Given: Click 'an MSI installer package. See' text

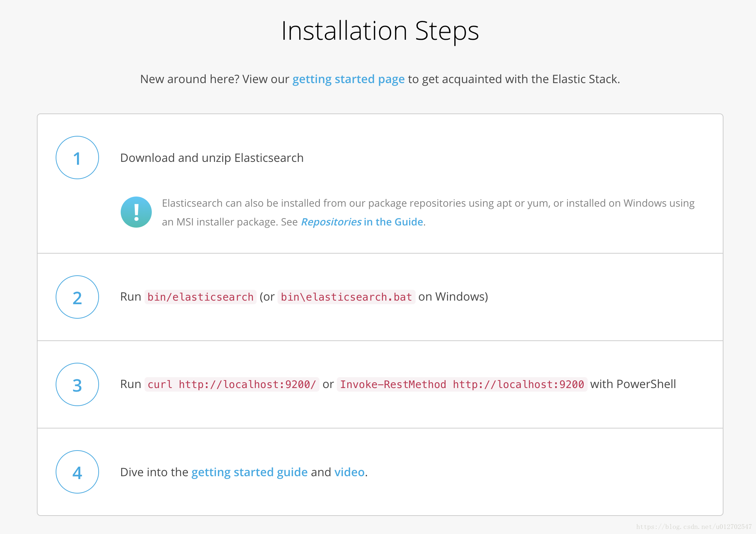Looking at the screenshot, I should (x=230, y=222).
